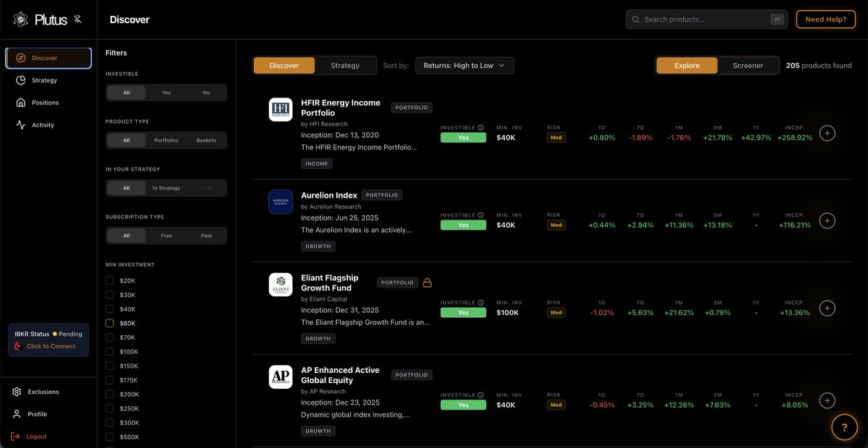
Task: Toggle the theme icon beside Plutus
Action: [x=77, y=20]
